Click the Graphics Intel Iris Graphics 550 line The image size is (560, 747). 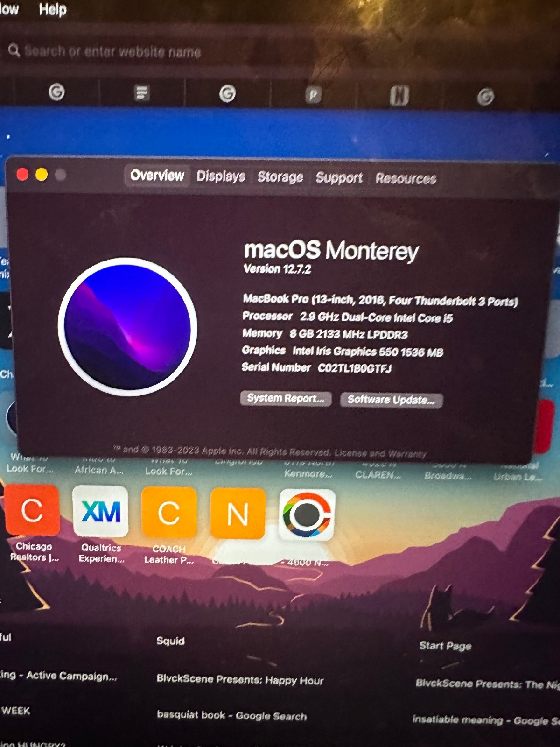[x=343, y=351]
